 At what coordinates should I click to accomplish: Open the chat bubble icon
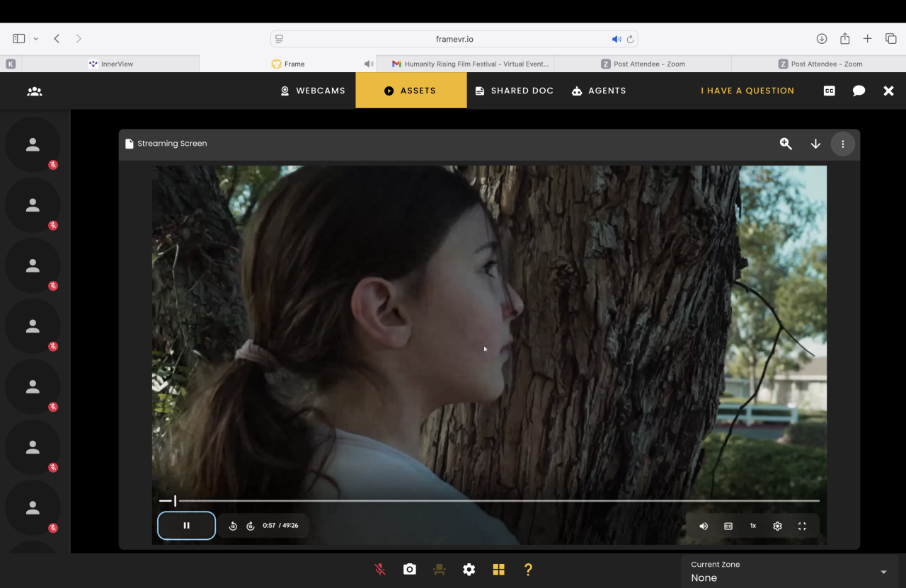(859, 91)
